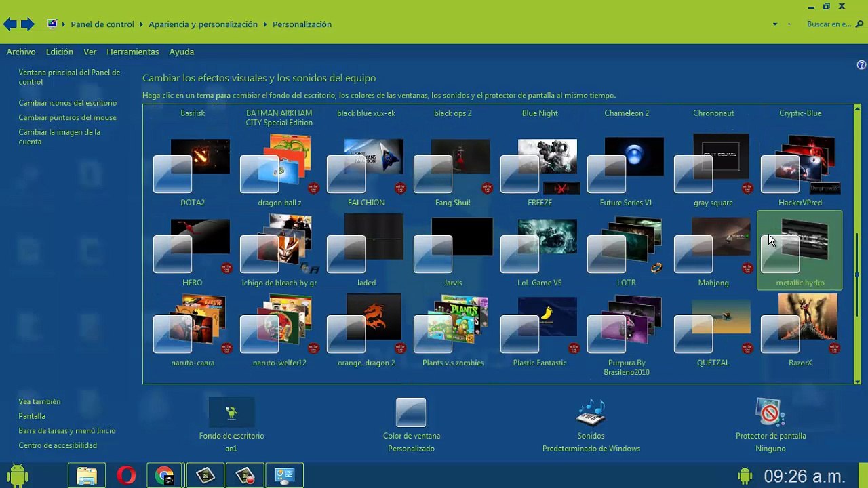Open Cambiar la imagen de la cuenta

point(60,137)
